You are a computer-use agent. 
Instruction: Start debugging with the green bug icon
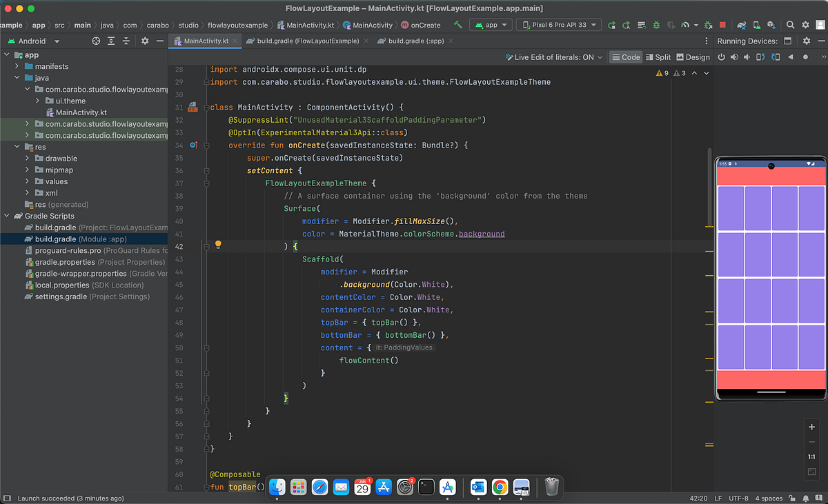(656, 25)
